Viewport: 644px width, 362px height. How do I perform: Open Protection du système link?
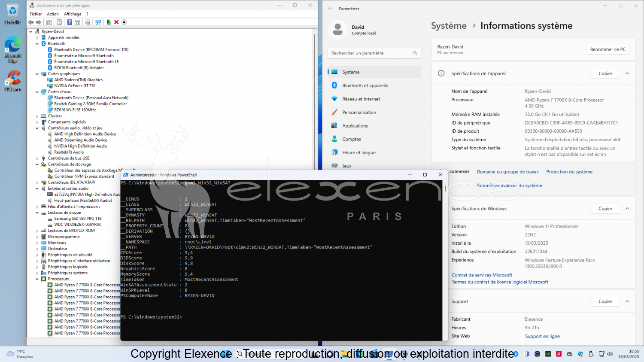[x=569, y=172]
